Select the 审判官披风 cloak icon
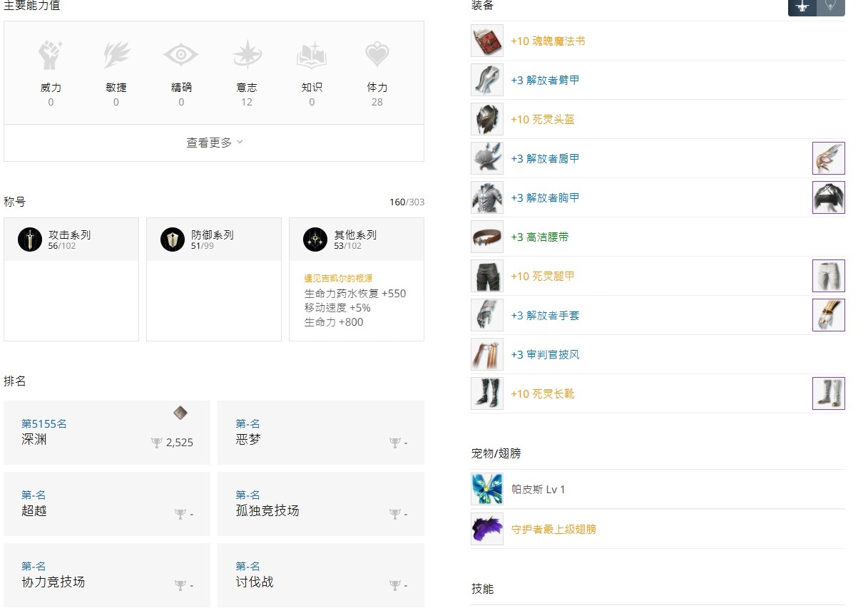This screenshot has height=608, width=868. [487, 354]
